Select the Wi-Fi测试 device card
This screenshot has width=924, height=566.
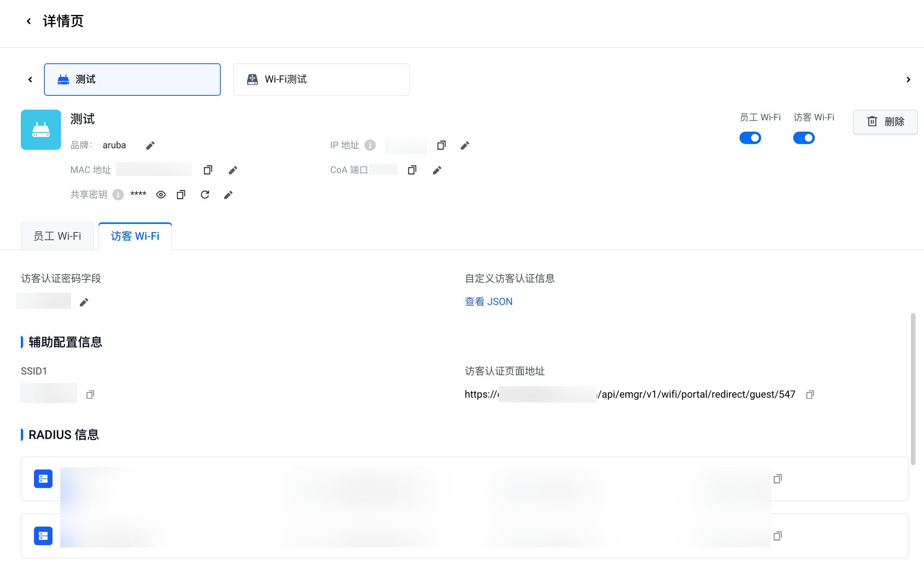321,80
